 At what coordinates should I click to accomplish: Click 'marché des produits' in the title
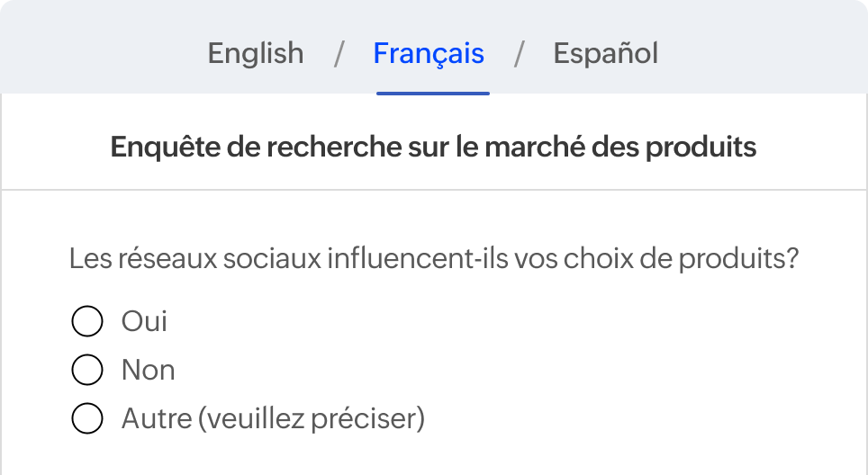tap(621, 147)
